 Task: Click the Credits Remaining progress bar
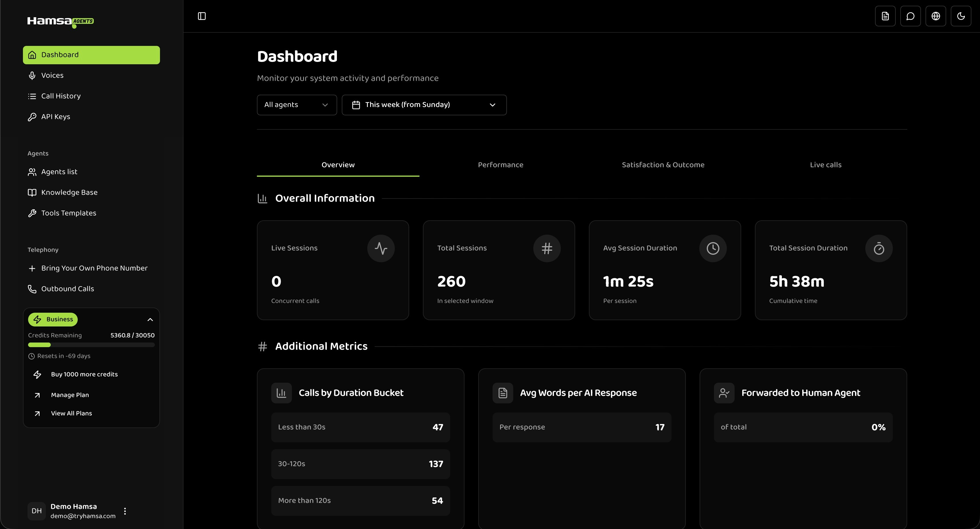(91, 345)
